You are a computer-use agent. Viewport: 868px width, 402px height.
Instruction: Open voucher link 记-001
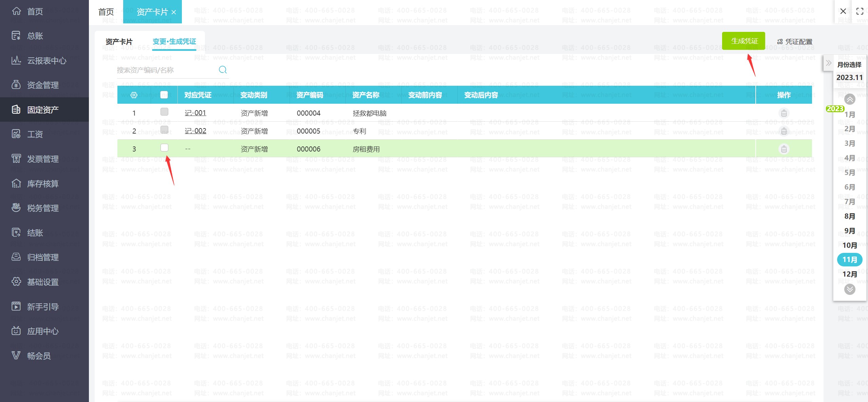(x=195, y=113)
